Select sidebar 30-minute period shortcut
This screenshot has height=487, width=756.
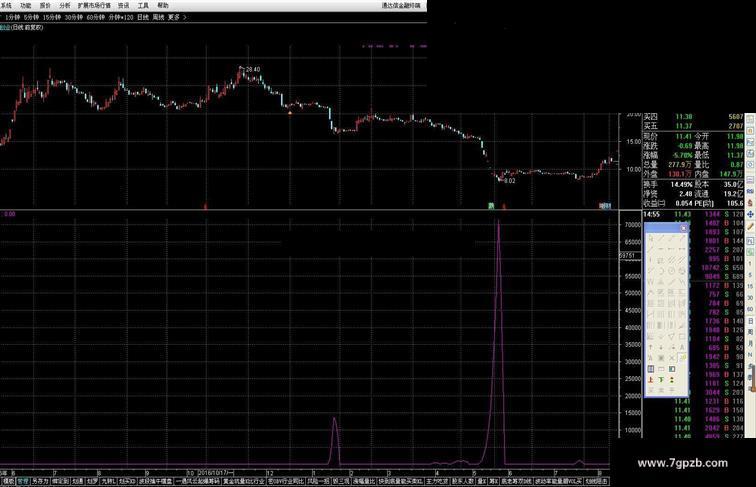point(750,298)
